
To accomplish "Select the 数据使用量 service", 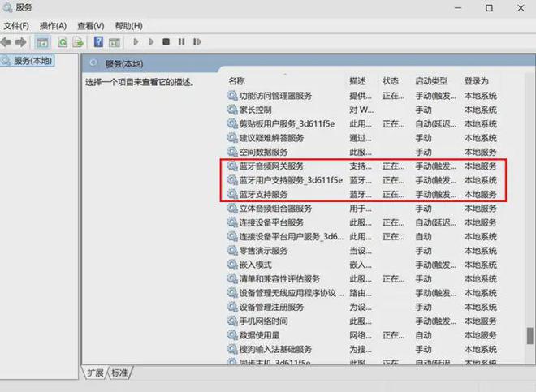I will 362,335.
